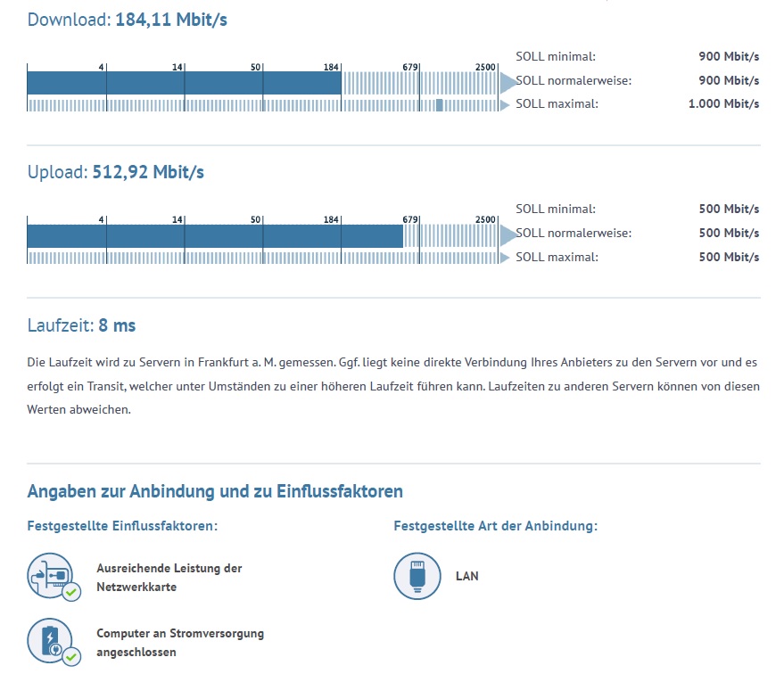Click small arrow beside upload SOLL maximal
This screenshot has width=784, height=682.
[x=505, y=258]
